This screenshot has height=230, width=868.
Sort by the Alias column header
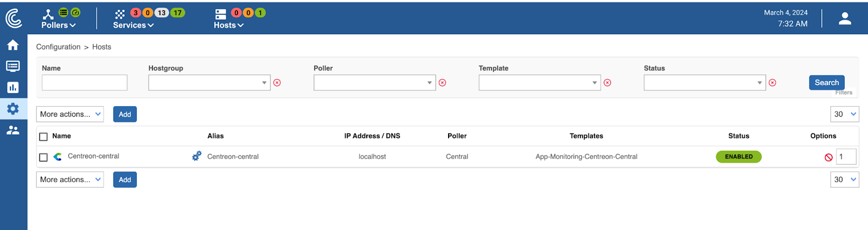[x=215, y=136]
